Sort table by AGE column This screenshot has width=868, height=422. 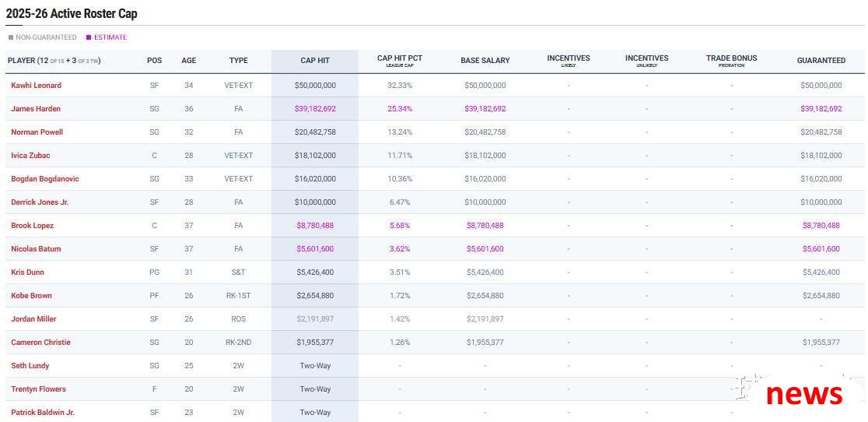point(189,61)
